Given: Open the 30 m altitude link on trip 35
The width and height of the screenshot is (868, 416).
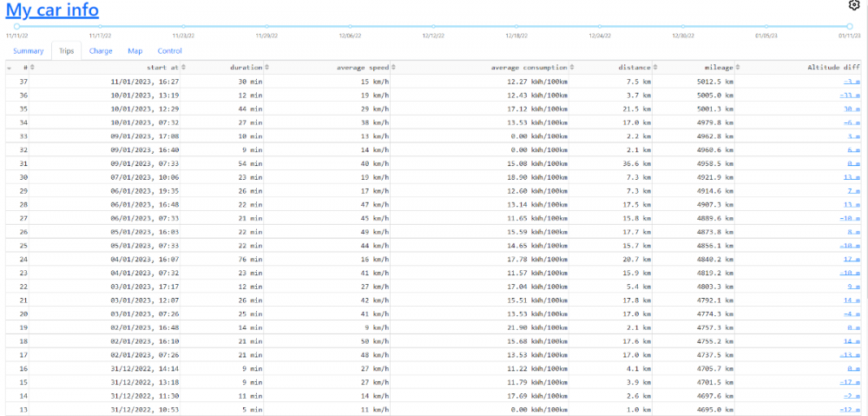Looking at the screenshot, I should pos(851,109).
